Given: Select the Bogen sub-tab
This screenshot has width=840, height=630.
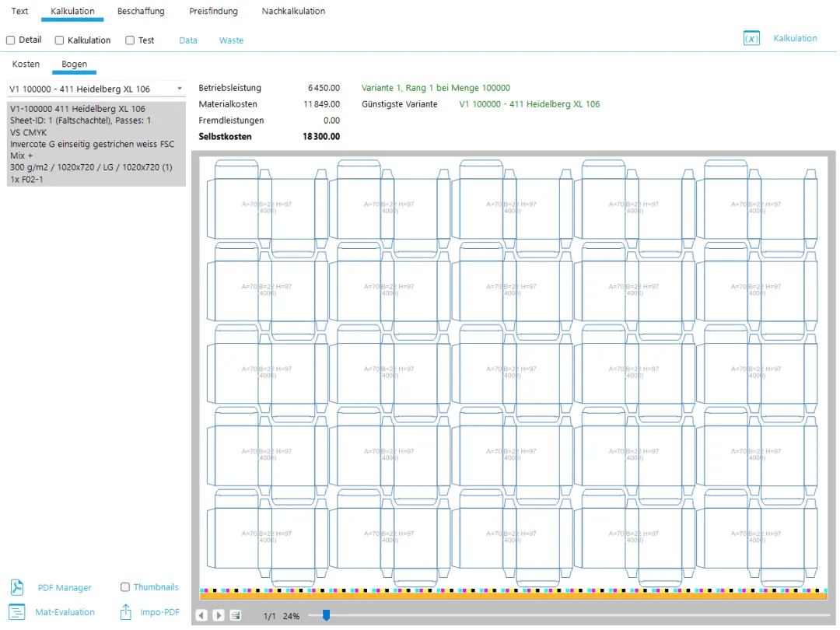Looking at the screenshot, I should pos(74,64).
